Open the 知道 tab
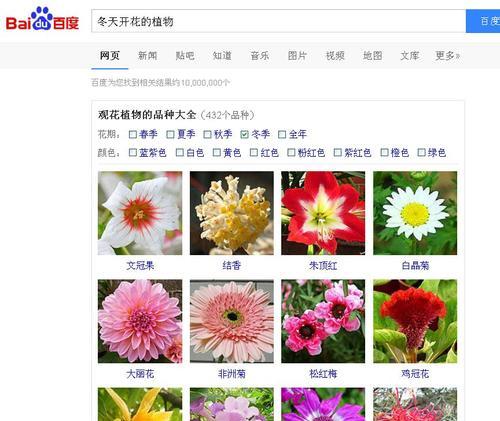The image size is (500, 421). click(x=222, y=56)
